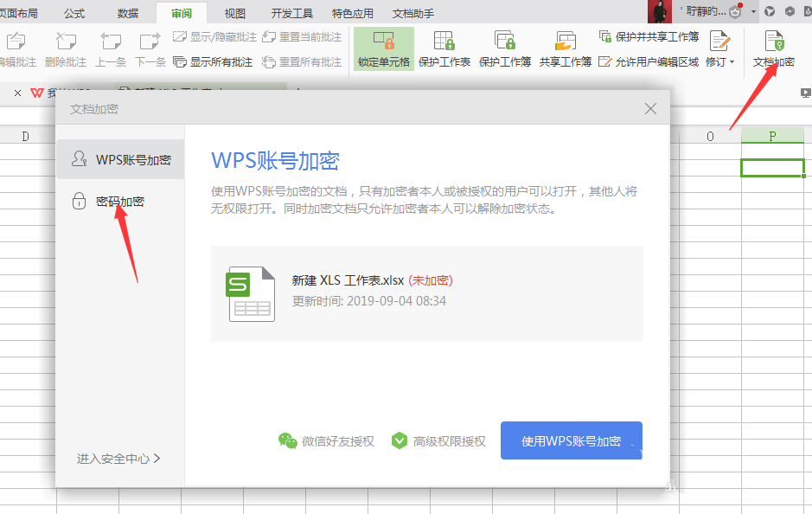Click the selected cell in column P
812x514 pixels.
[772, 168]
